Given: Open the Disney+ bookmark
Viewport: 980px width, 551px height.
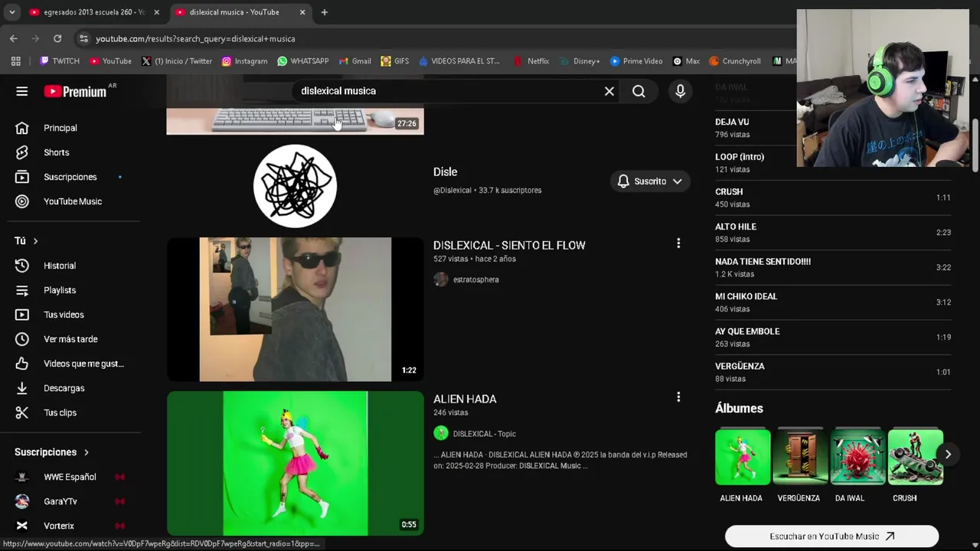Looking at the screenshot, I should click(x=579, y=61).
